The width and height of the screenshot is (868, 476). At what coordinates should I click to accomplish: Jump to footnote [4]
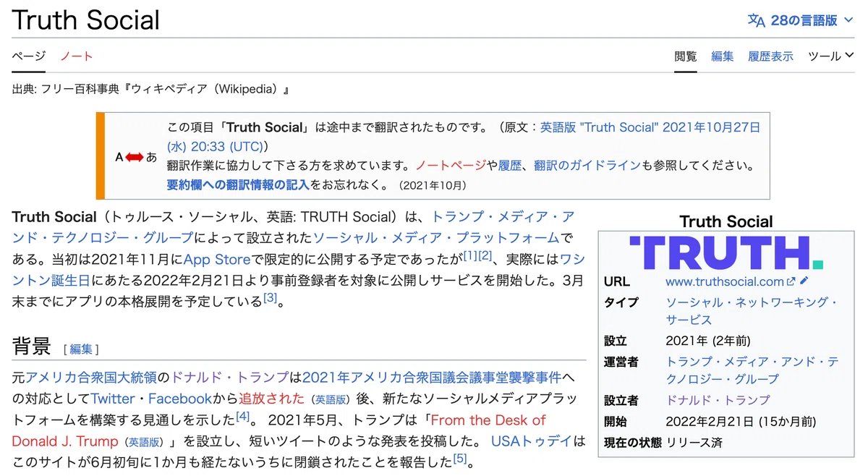pos(242,417)
